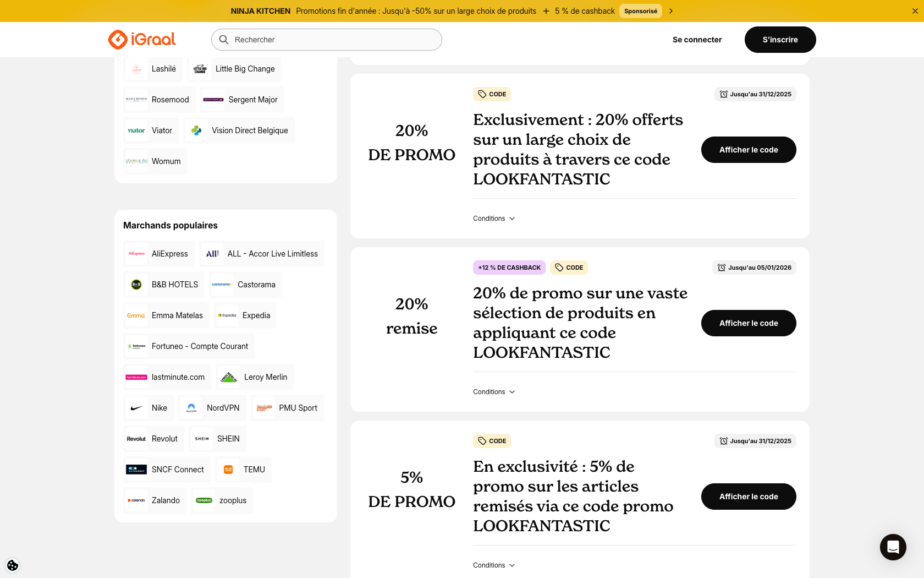Click the cookie settings icon
The height and width of the screenshot is (578, 924).
point(12,565)
